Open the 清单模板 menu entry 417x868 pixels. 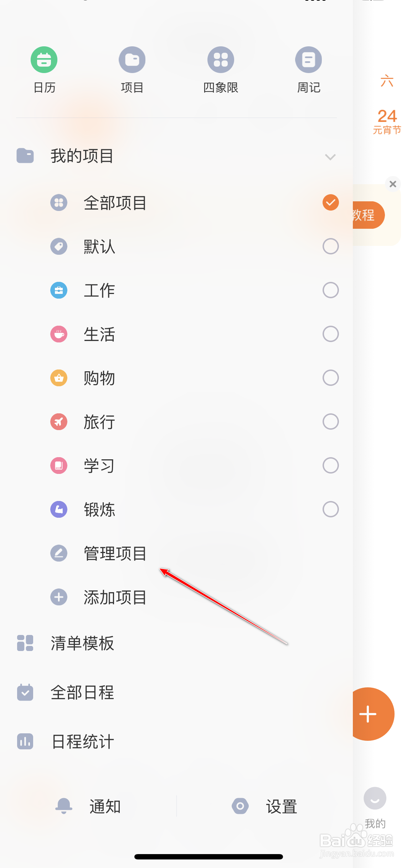click(x=82, y=644)
